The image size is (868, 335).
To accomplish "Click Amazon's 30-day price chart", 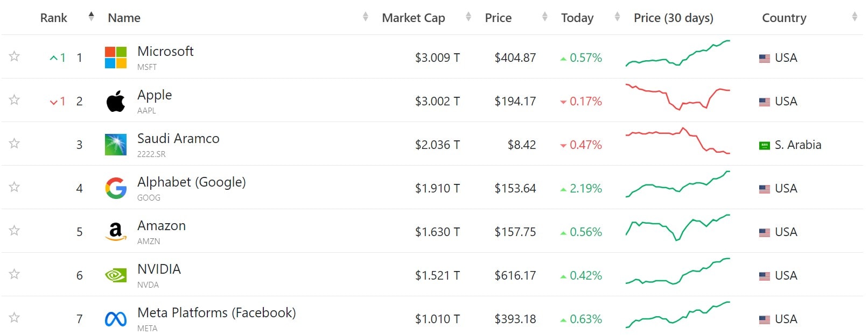I will tap(677, 228).
